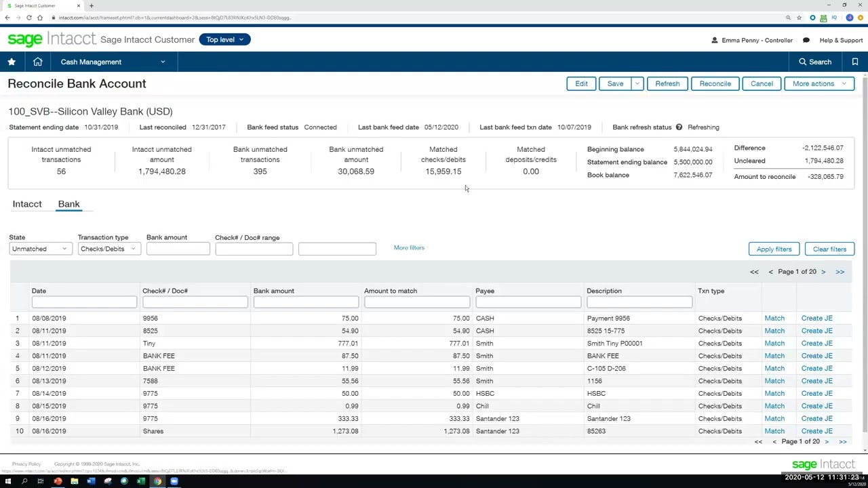This screenshot has width=868, height=488.
Task: Jump to the first page using top << arrows
Action: [754, 272]
